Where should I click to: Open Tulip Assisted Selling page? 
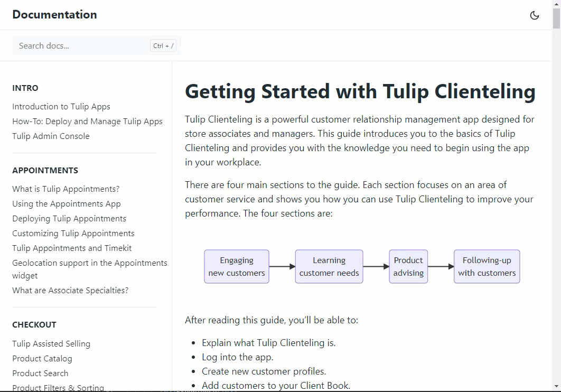51,344
